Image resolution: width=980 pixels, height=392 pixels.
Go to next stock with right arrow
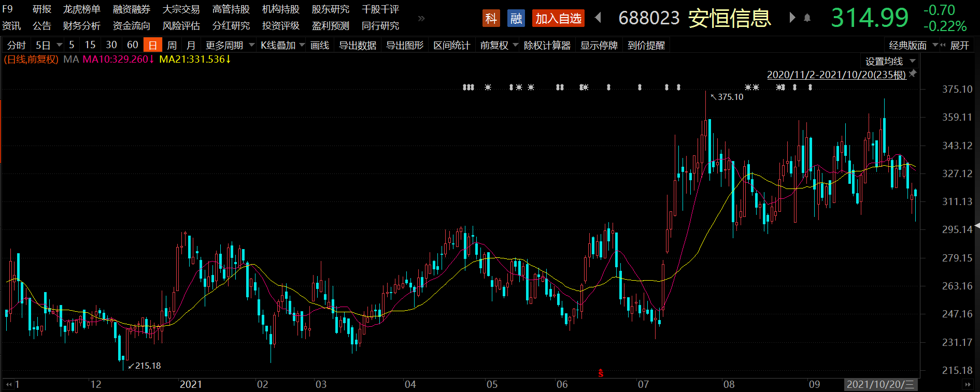coord(792,18)
